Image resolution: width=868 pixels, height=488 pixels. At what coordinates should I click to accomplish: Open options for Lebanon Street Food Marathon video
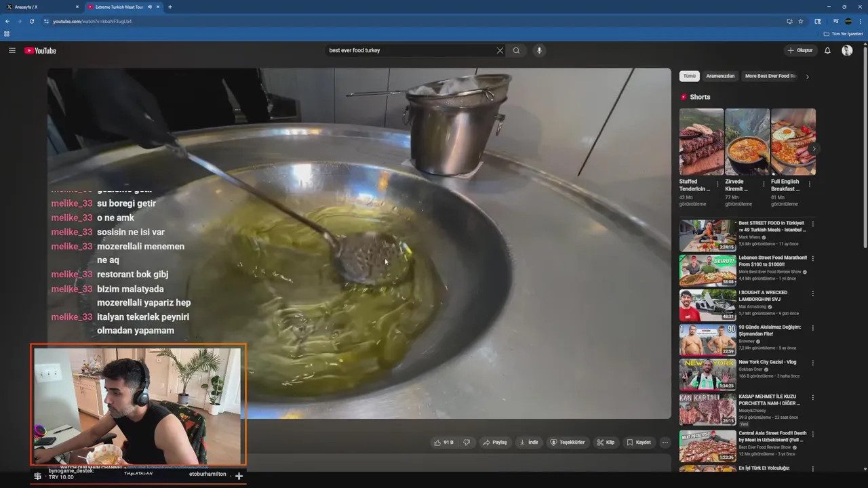pyautogui.click(x=813, y=258)
